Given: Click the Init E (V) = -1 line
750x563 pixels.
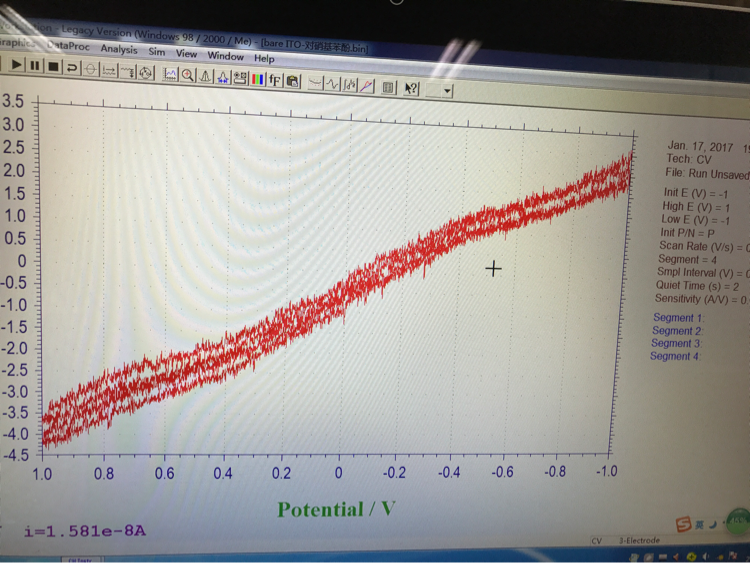Looking at the screenshot, I should point(695,193).
